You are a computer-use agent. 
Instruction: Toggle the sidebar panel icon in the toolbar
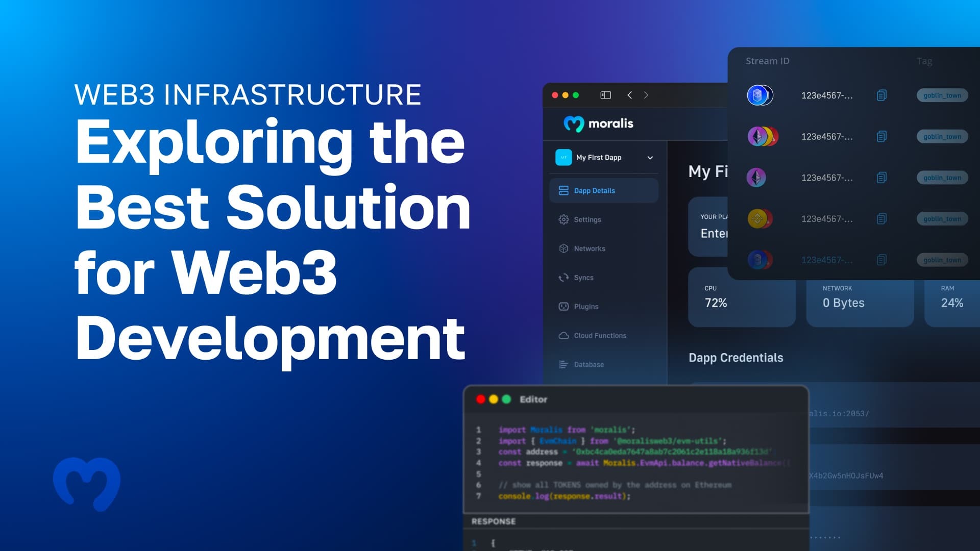[x=605, y=95]
